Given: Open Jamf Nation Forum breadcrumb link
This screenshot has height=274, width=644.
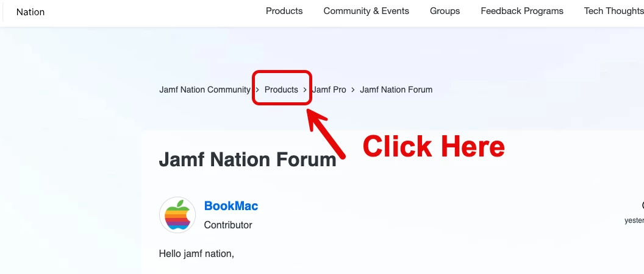Looking at the screenshot, I should pyautogui.click(x=396, y=90).
